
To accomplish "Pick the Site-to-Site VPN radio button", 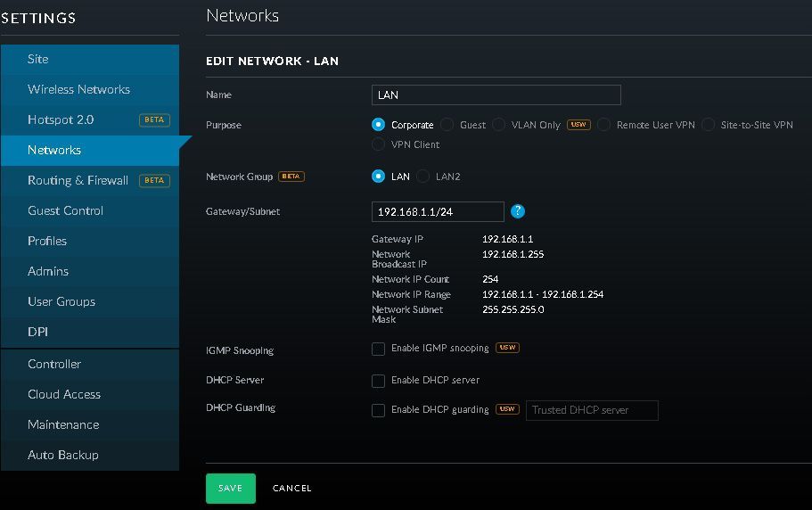I will point(709,125).
